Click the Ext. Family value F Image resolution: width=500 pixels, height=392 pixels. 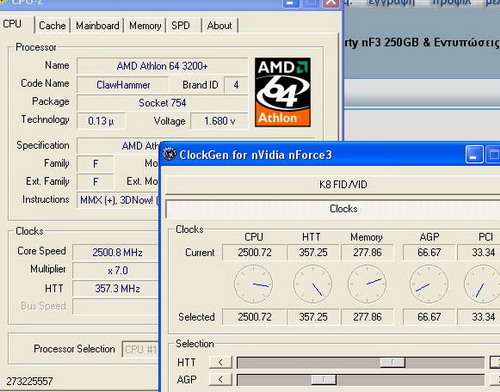click(x=95, y=182)
